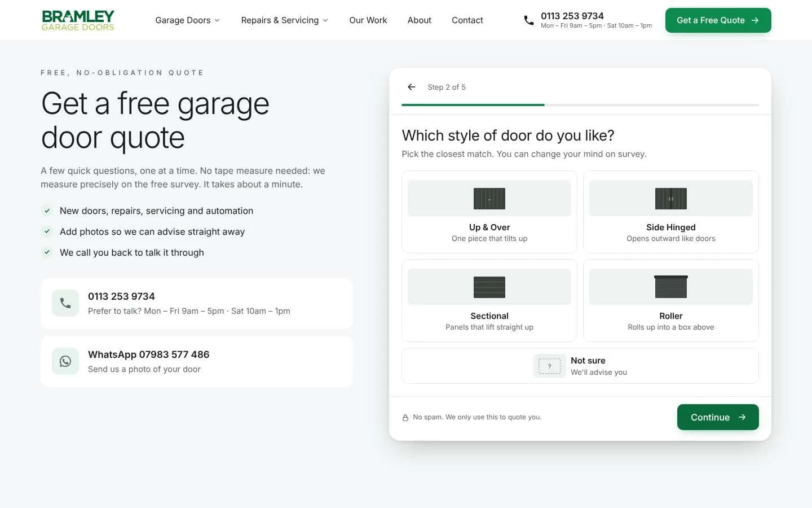Go to the About page
The height and width of the screenshot is (508, 812).
point(420,20)
